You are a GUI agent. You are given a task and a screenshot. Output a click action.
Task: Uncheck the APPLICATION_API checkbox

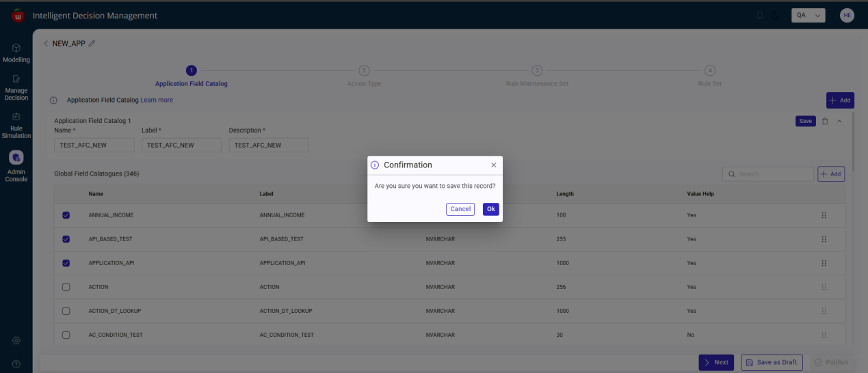66,263
